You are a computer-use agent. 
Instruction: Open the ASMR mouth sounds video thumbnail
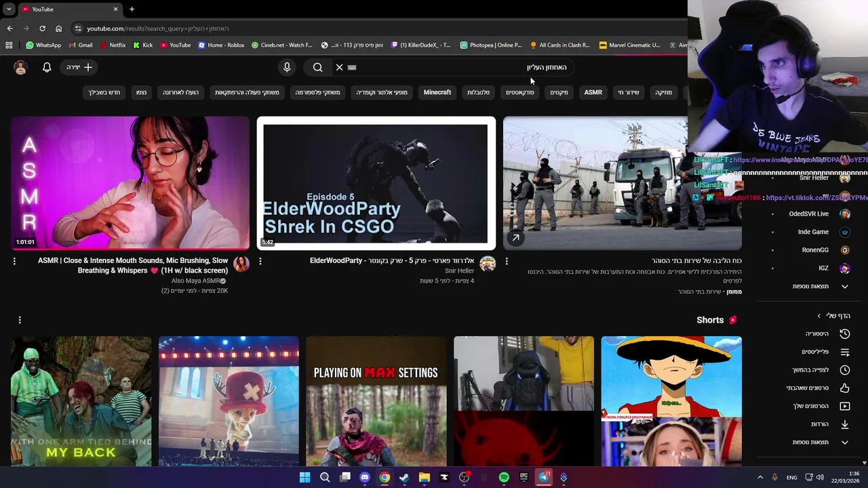(130, 183)
